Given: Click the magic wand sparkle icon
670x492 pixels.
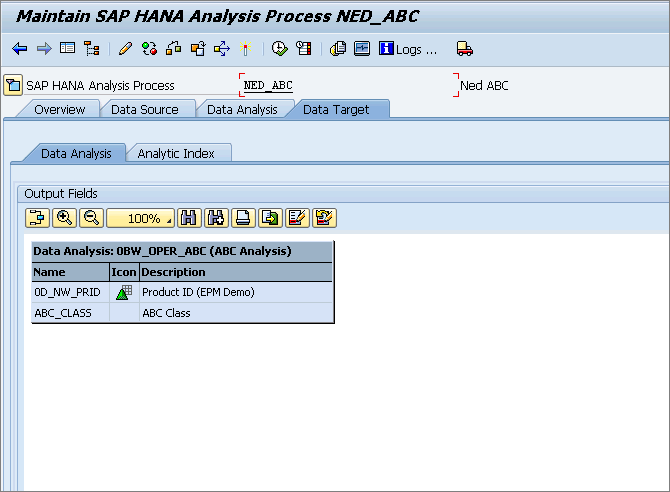Looking at the screenshot, I should (246, 49).
